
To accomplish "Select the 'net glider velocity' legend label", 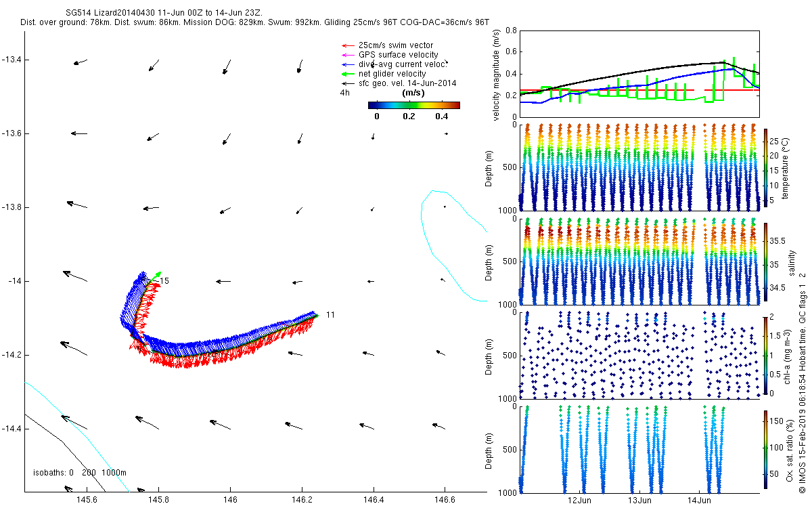I will 392,74.
